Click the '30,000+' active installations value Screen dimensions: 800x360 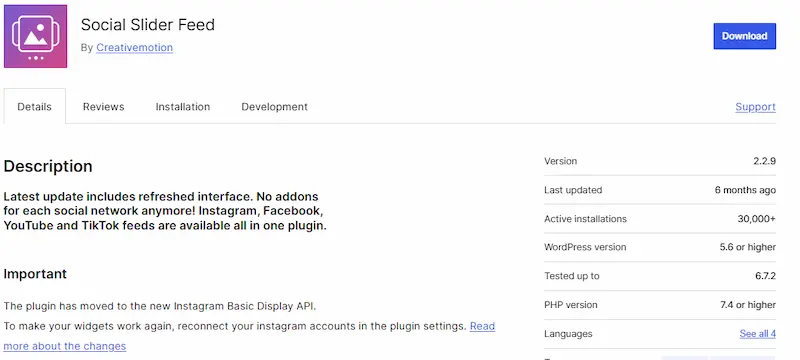click(757, 219)
